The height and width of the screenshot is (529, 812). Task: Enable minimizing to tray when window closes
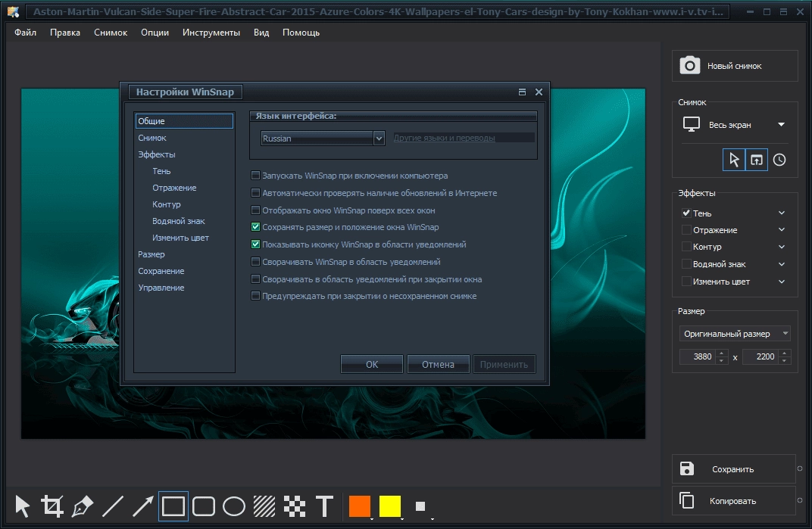click(x=255, y=279)
